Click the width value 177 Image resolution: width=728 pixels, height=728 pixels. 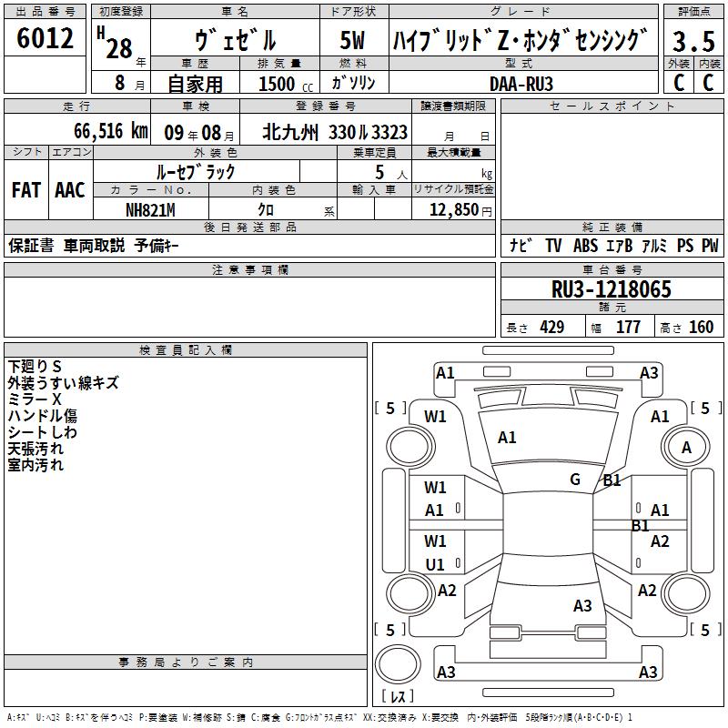[x=628, y=328]
